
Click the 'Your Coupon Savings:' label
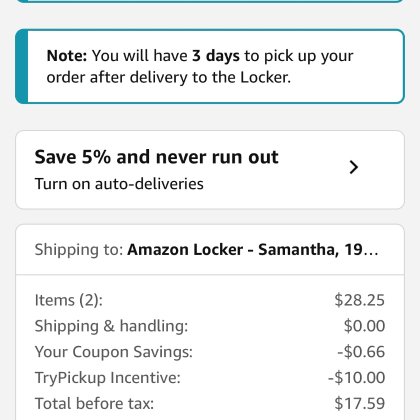click(x=114, y=352)
